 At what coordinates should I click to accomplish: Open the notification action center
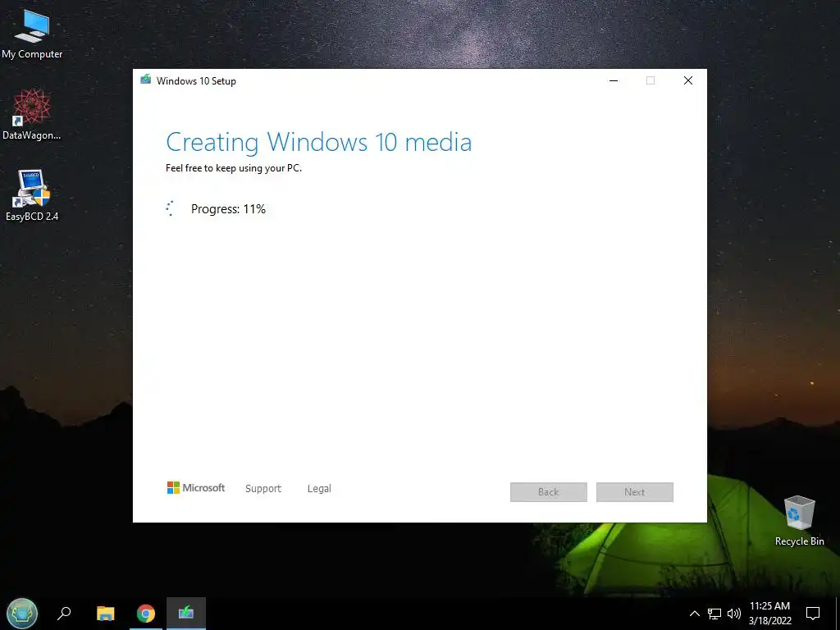[813, 614]
